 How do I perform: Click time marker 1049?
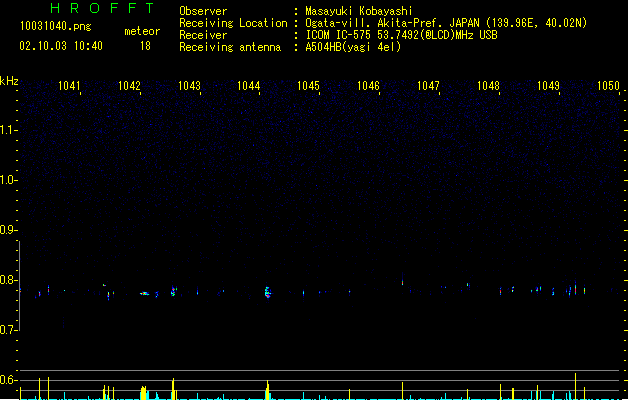coord(548,86)
